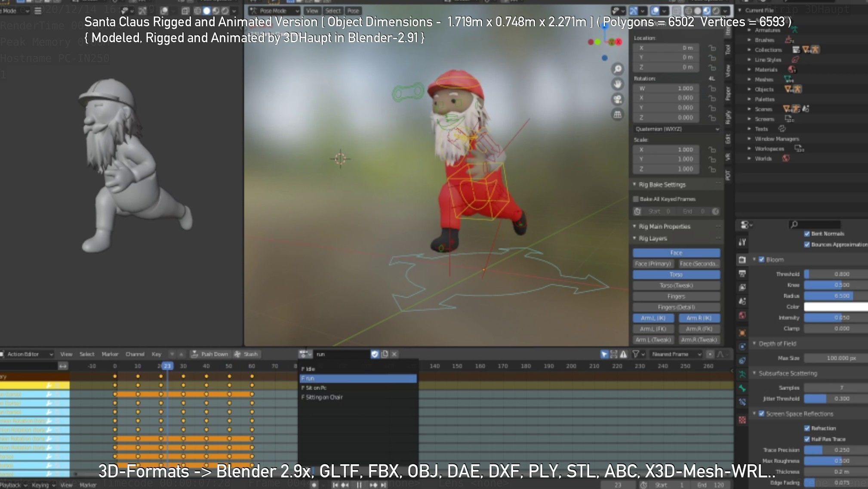Toggle Screen Space Reflections checkbox

tap(761, 414)
